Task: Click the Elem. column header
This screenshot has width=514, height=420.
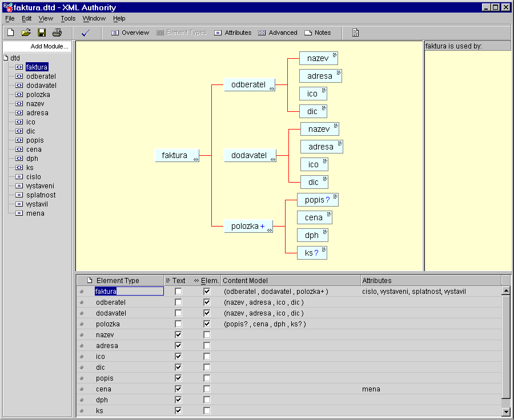Action: (x=207, y=280)
